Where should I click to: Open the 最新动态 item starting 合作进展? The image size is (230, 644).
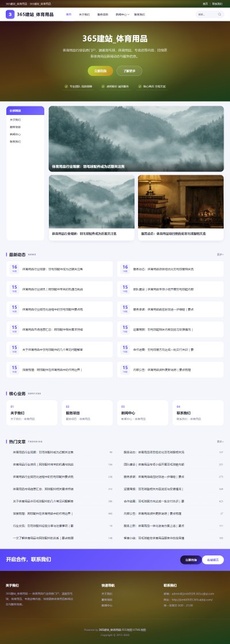(170, 350)
